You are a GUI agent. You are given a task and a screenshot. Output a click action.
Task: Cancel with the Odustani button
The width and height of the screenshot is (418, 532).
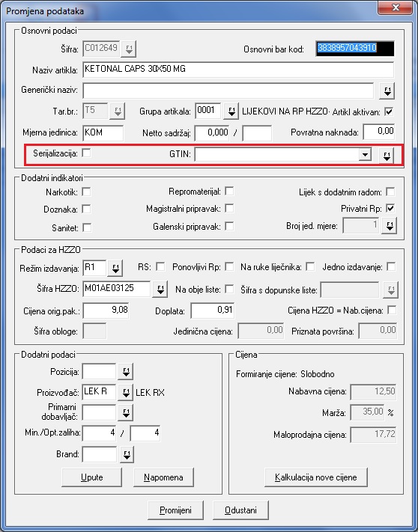click(x=240, y=510)
